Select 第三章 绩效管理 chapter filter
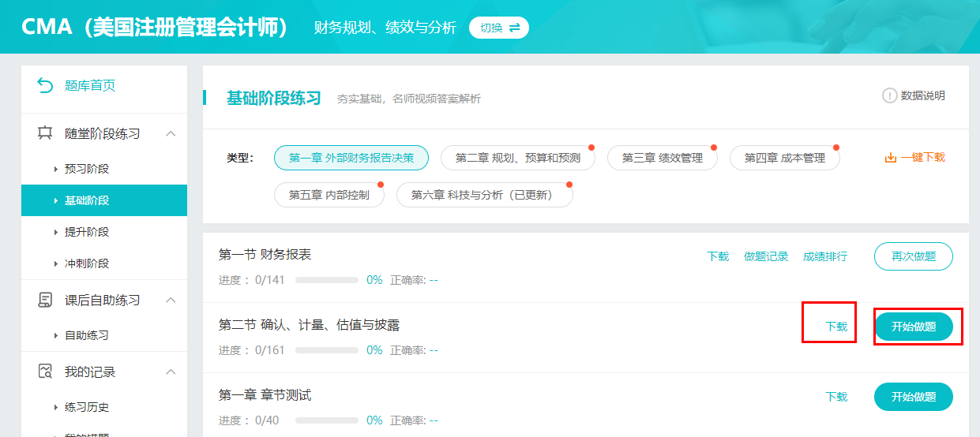This screenshot has width=980, height=437. [x=662, y=158]
